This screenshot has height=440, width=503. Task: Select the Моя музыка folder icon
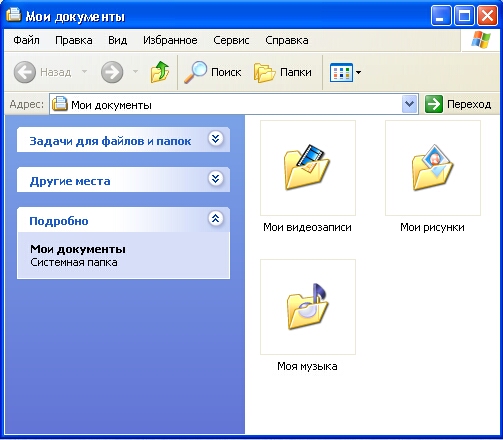click(x=308, y=307)
